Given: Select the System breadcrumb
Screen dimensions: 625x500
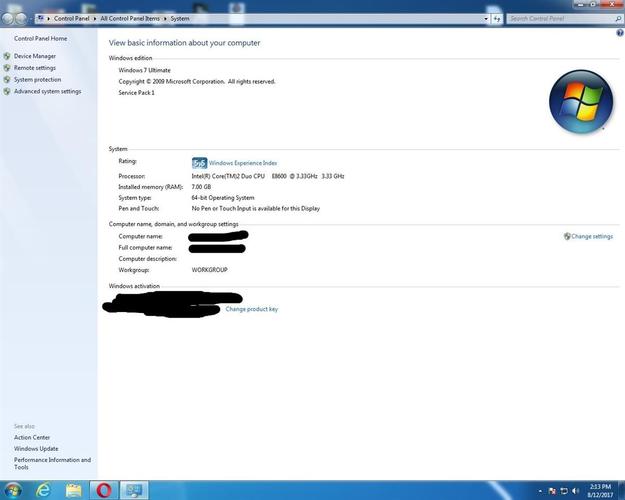Looking at the screenshot, I should tap(180, 19).
